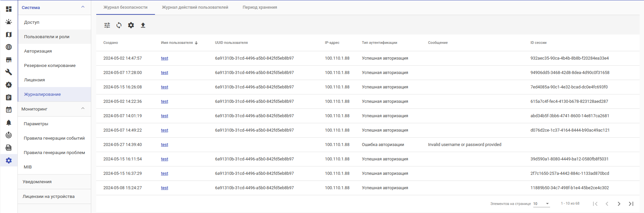The image size is (644, 213).
Task: Go to the next page
Action: coord(619,204)
